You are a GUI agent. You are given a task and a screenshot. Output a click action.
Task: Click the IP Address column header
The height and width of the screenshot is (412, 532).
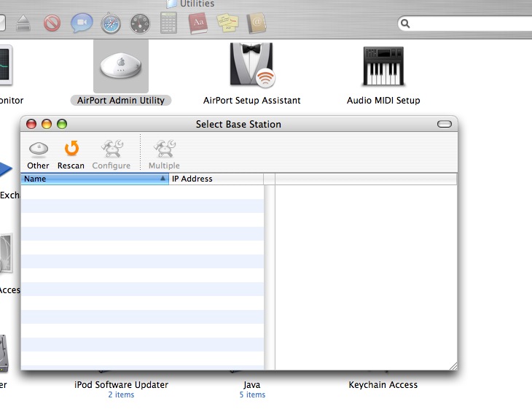[216, 179]
